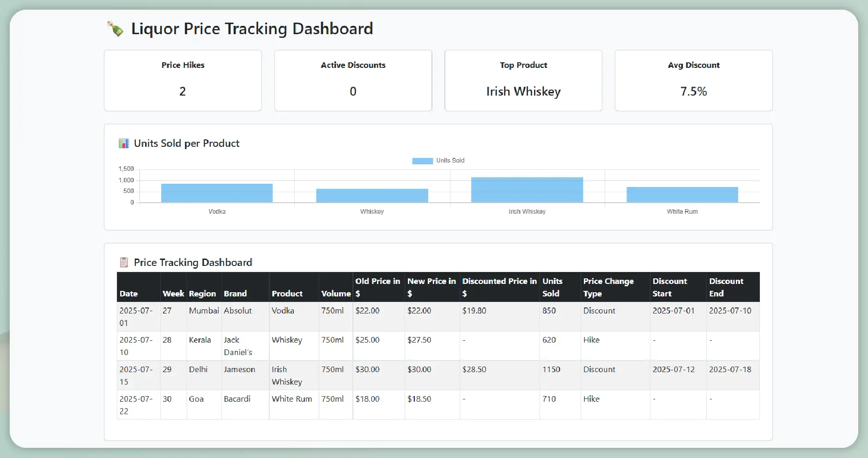Click the Avg Discount card

(693, 80)
